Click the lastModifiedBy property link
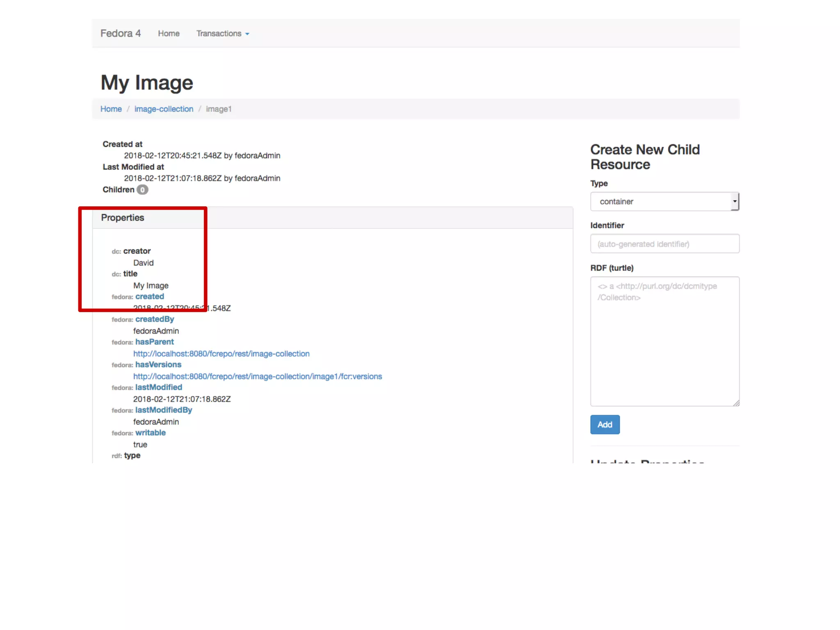 [x=164, y=410]
